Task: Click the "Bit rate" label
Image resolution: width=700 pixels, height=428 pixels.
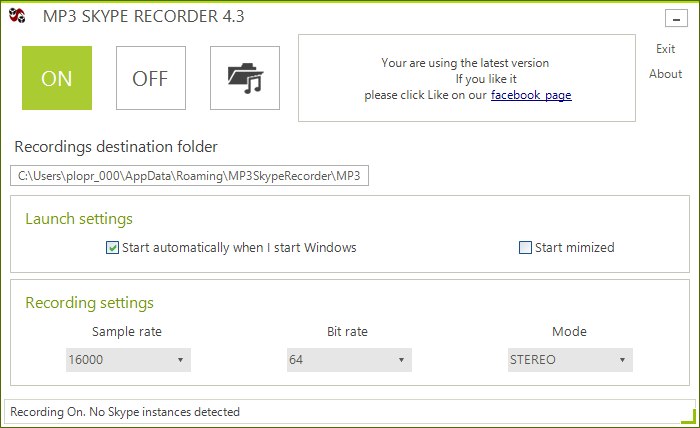Action: click(x=347, y=332)
